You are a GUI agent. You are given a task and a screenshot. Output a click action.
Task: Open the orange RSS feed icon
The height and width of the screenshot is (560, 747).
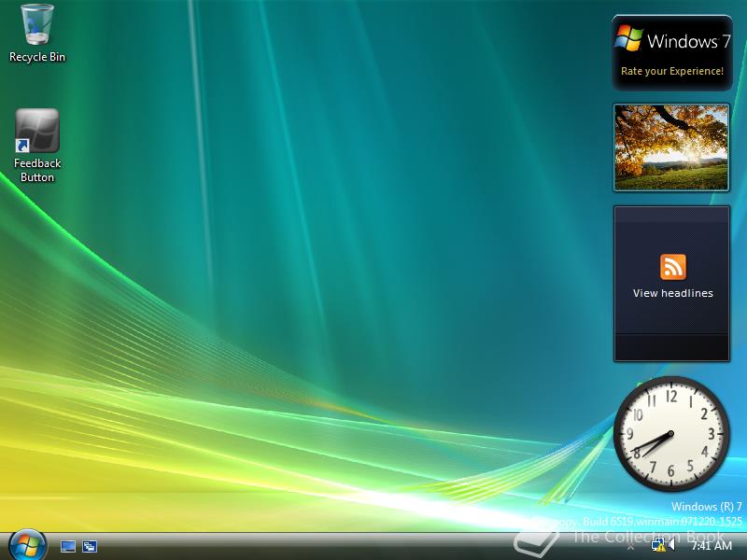pos(672,267)
